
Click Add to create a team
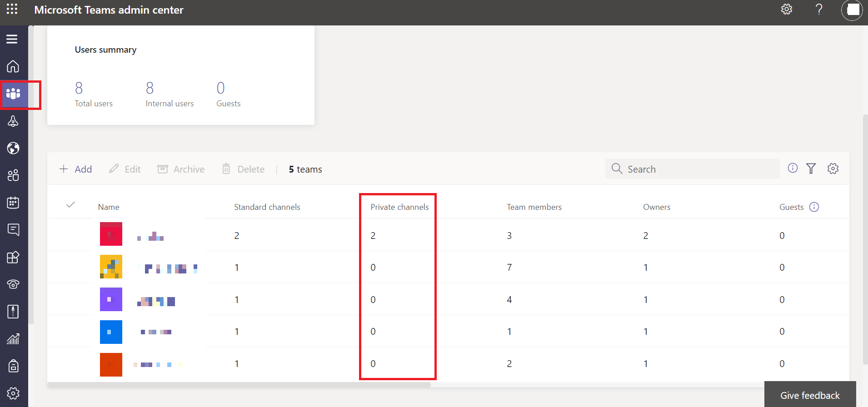point(75,169)
